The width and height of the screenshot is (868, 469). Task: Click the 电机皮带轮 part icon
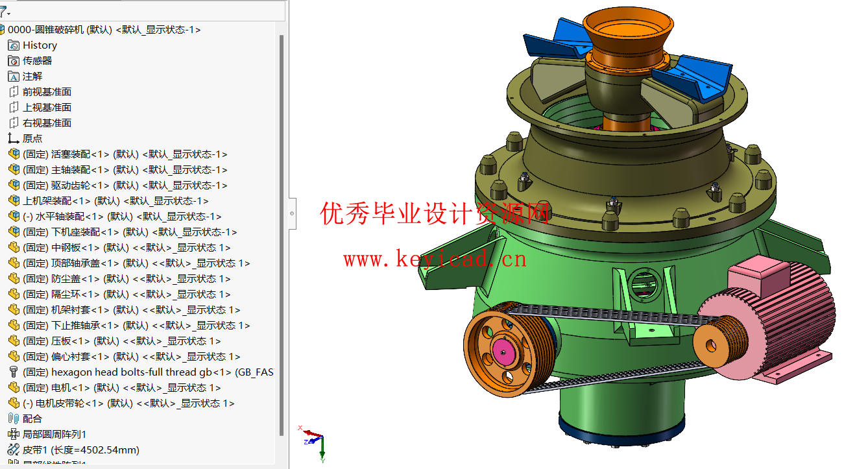point(14,403)
